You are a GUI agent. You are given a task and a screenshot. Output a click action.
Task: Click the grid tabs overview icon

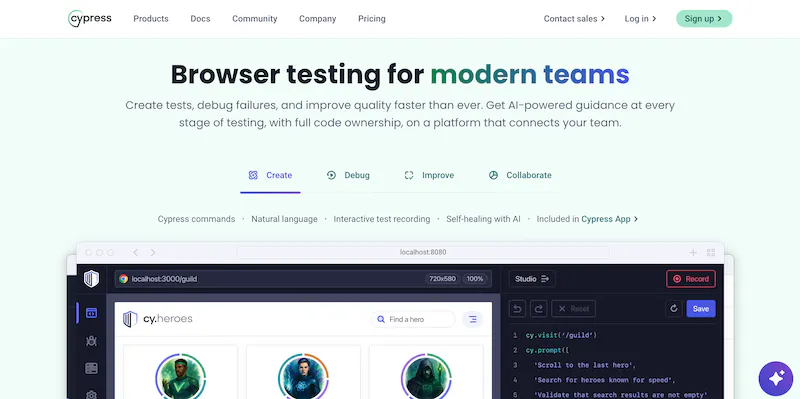coord(711,253)
